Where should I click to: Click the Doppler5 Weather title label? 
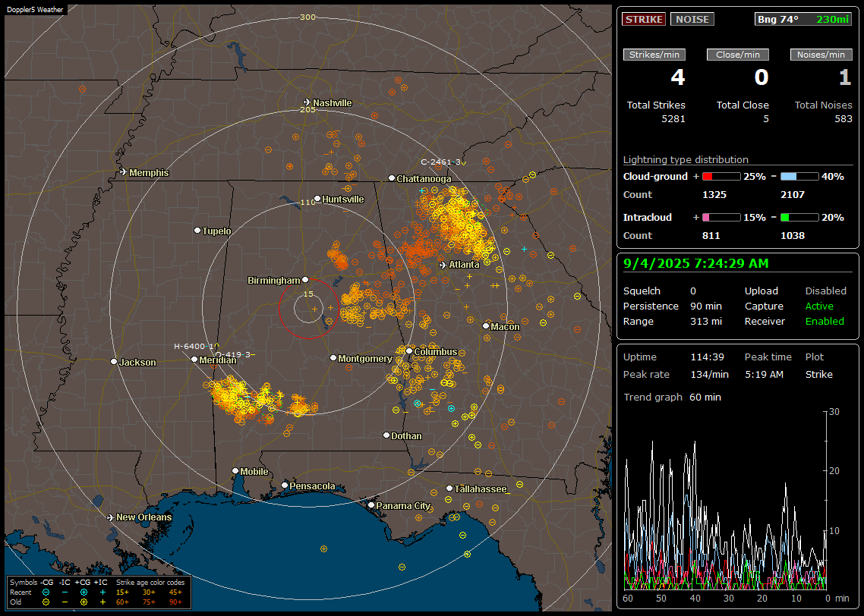tap(35, 9)
